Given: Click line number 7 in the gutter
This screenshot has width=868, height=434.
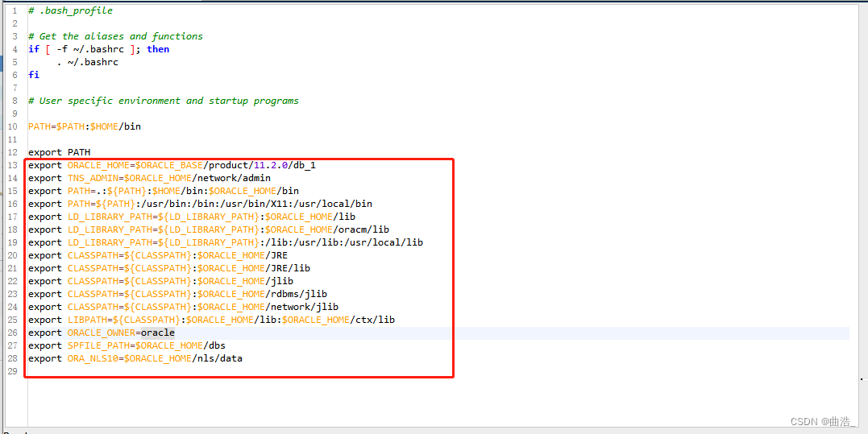Looking at the screenshot, I should coord(15,88).
